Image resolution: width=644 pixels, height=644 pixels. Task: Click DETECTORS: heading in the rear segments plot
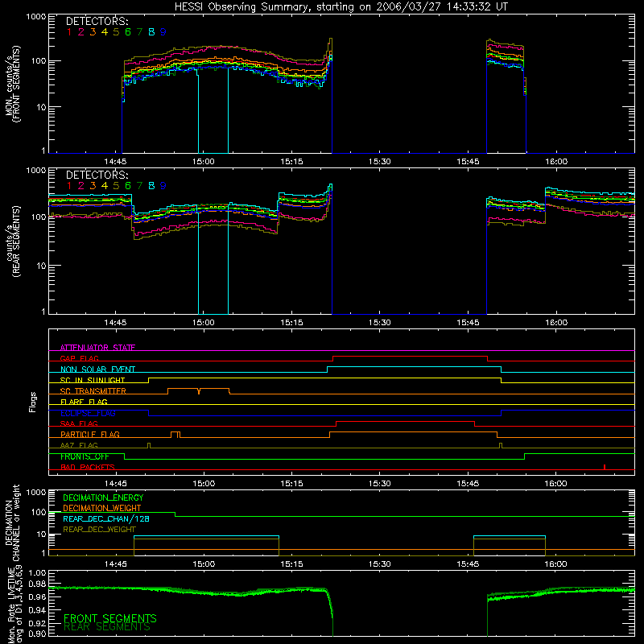click(97, 175)
